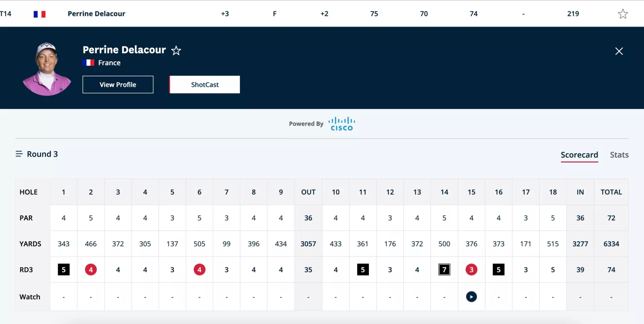The height and width of the screenshot is (324, 644).
Task: Click the double bogey 7 on hole 14
Action: (x=444, y=269)
